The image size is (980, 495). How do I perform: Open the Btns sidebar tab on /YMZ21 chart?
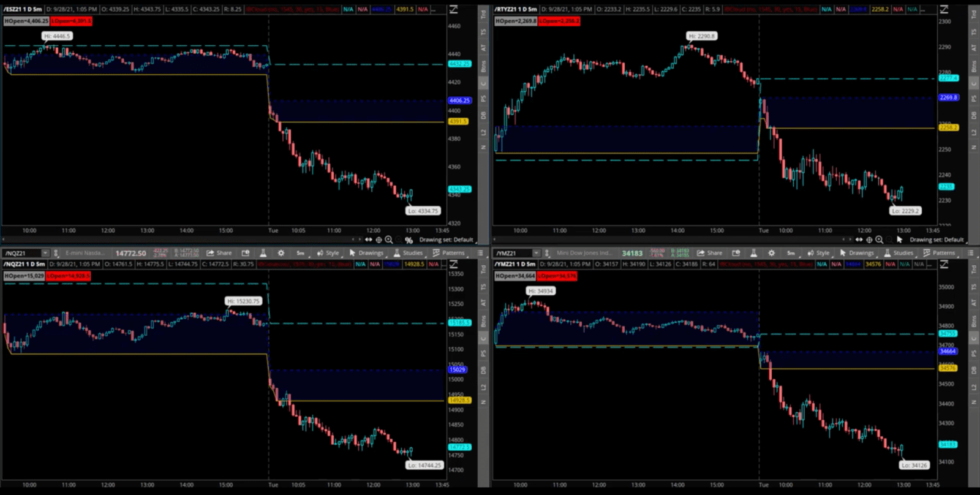974,321
